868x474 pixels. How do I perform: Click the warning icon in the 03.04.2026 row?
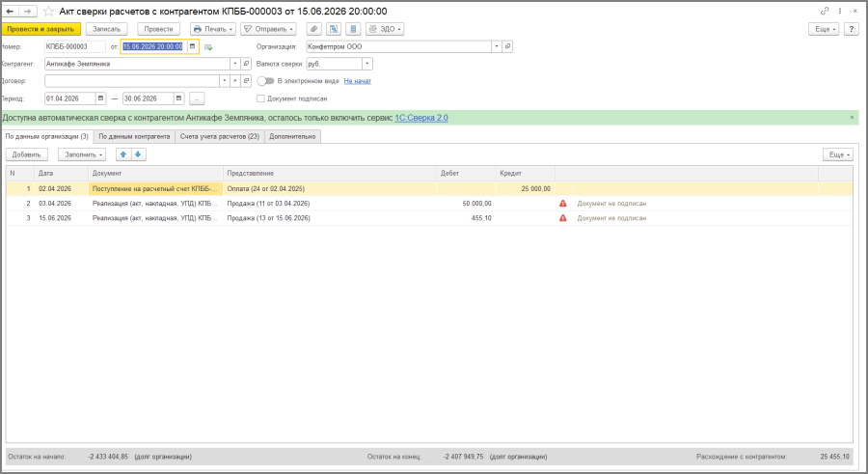pos(563,204)
